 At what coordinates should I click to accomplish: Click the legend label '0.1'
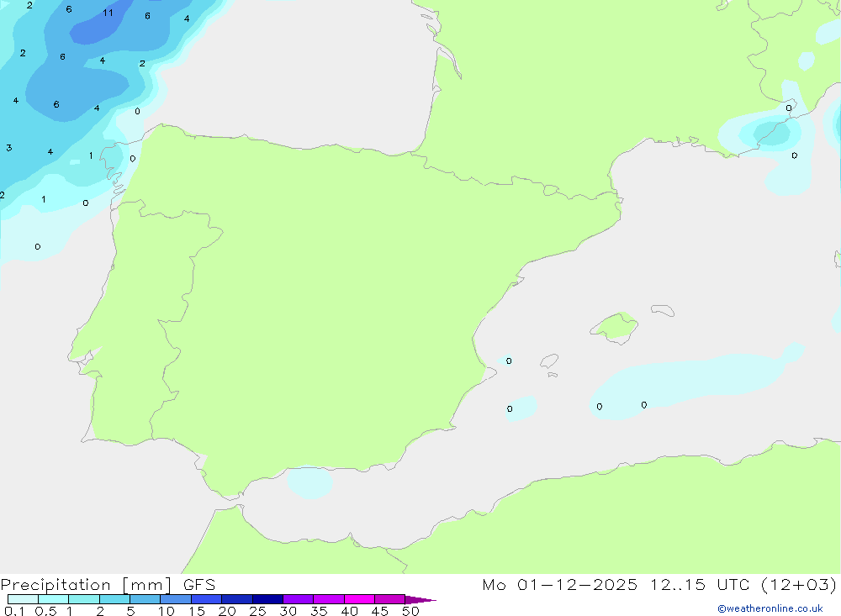(14, 611)
